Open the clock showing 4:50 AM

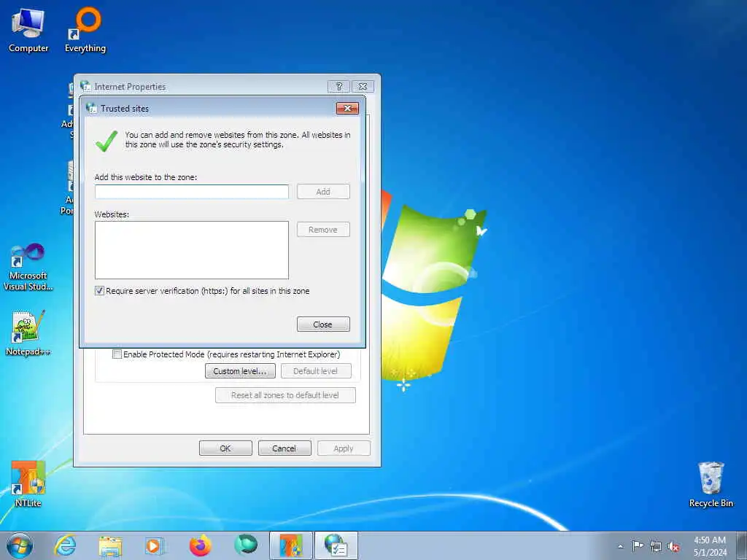(710, 546)
